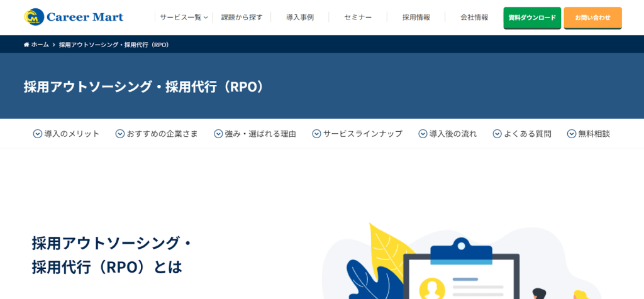This screenshot has height=299, width=644.
Task: Open 課題から探す in the navigation
Action: click(242, 18)
